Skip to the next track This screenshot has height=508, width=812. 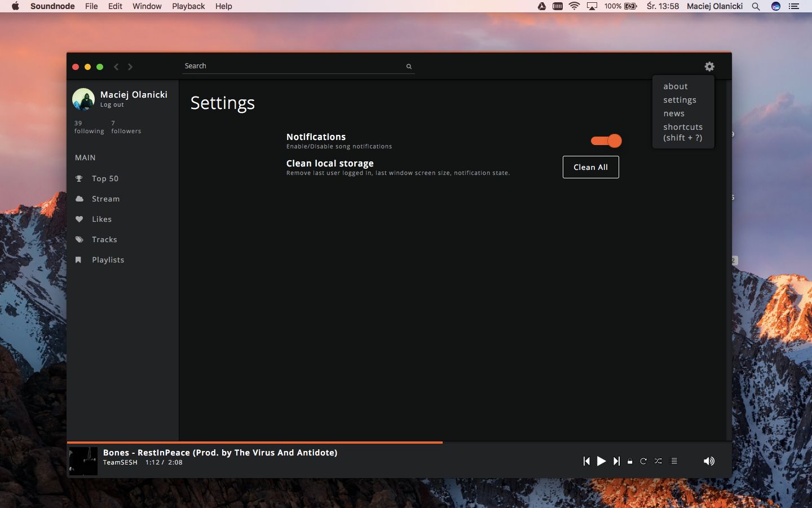(x=616, y=461)
